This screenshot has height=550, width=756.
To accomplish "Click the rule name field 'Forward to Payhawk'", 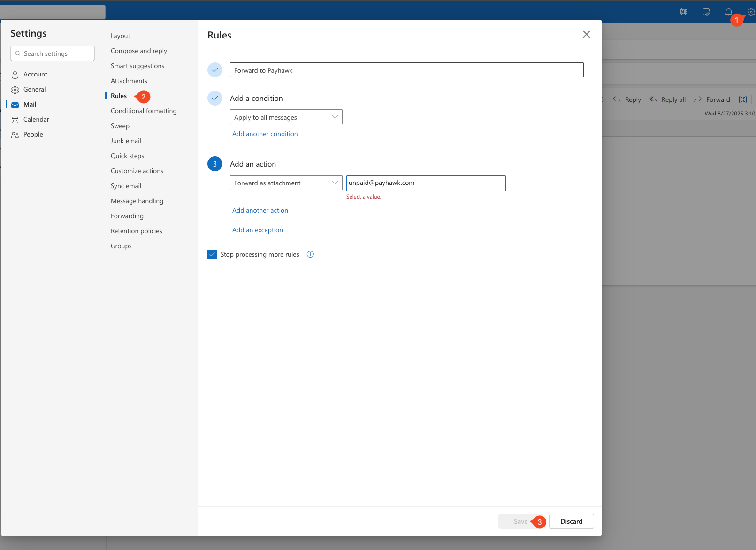I will click(x=407, y=70).
